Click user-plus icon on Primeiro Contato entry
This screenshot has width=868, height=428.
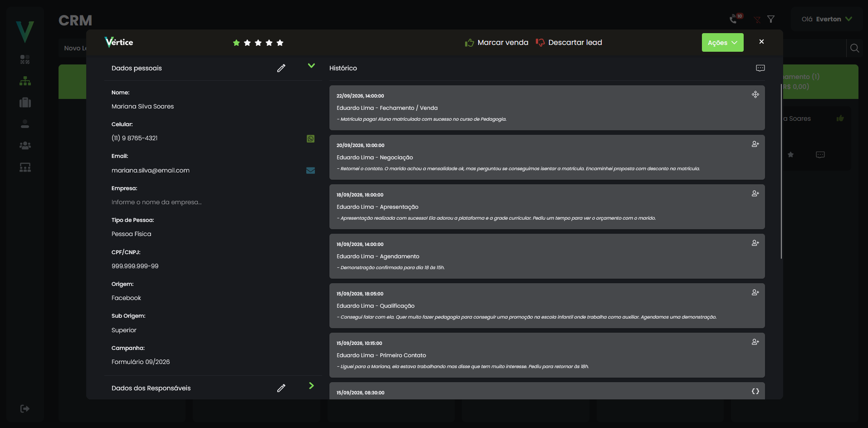click(x=755, y=342)
